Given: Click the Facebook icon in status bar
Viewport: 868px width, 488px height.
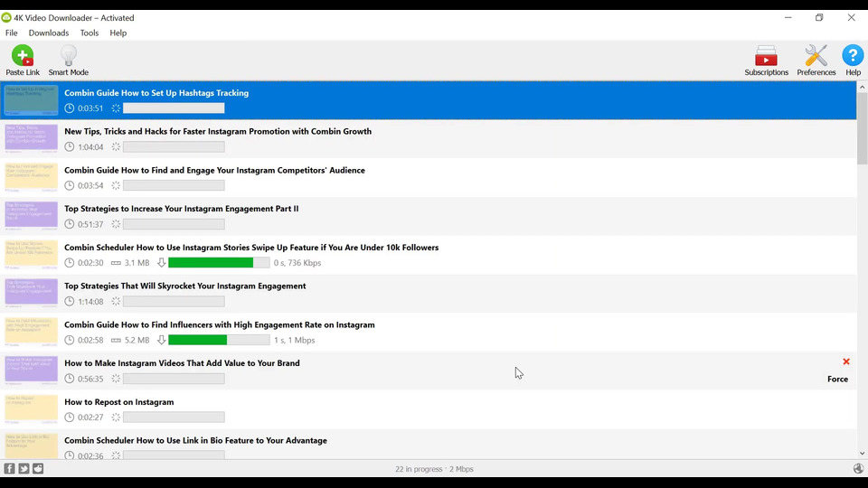Looking at the screenshot, I should (x=9, y=469).
